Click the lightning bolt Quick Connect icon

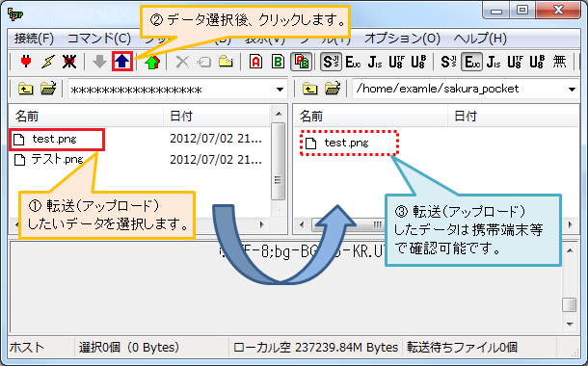[48, 62]
